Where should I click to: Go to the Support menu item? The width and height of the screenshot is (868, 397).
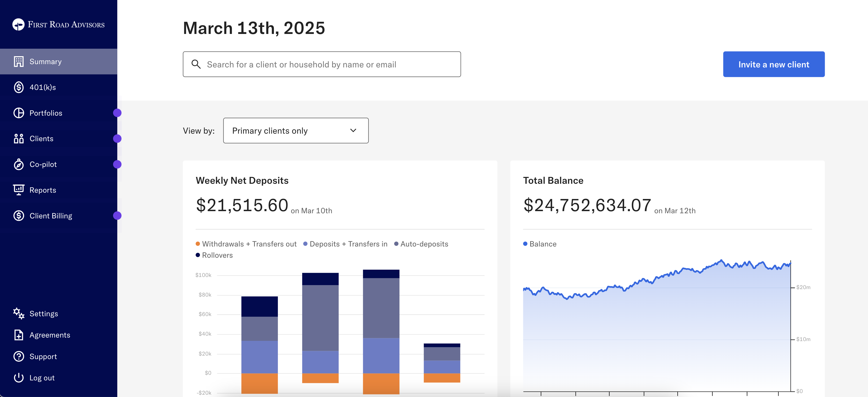click(x=43, y=357)
